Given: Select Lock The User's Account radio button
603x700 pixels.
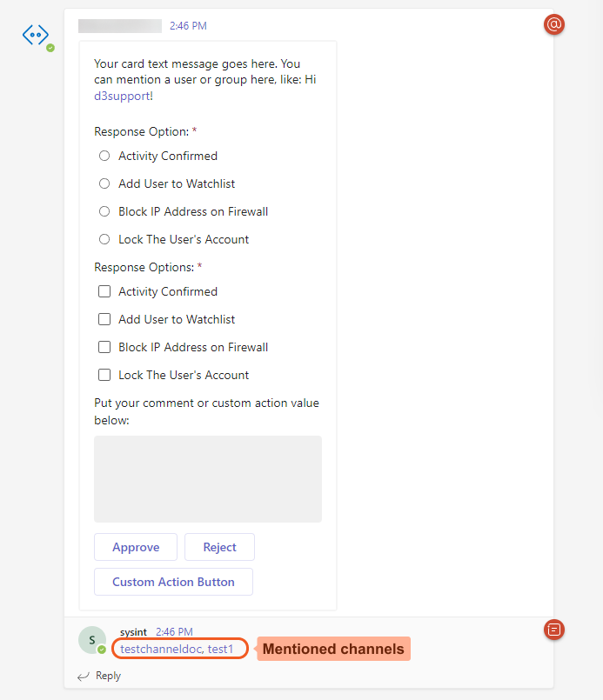Looking at the screenshot, I should (x=104, y=240).
